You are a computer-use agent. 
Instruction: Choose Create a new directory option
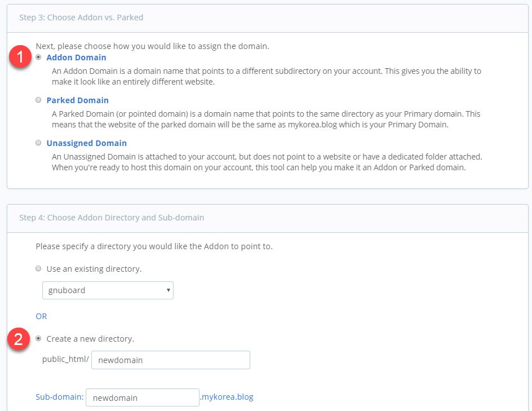(38, 338)
